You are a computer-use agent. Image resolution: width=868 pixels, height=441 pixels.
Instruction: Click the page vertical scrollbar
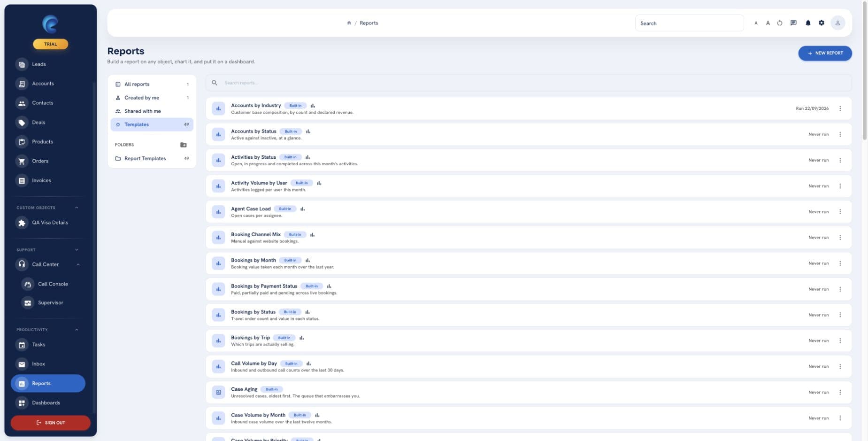(865, 70)
